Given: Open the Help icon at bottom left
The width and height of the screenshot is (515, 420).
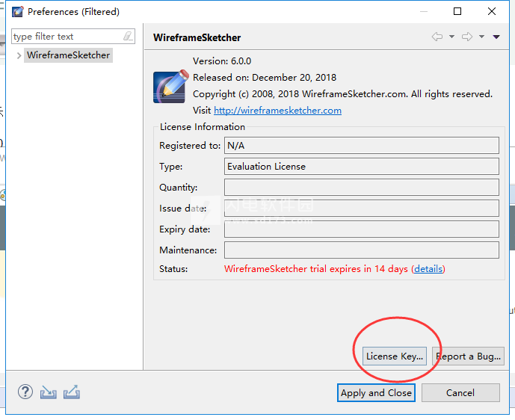Looking at the screenshot, I should (x=25, y=392).
